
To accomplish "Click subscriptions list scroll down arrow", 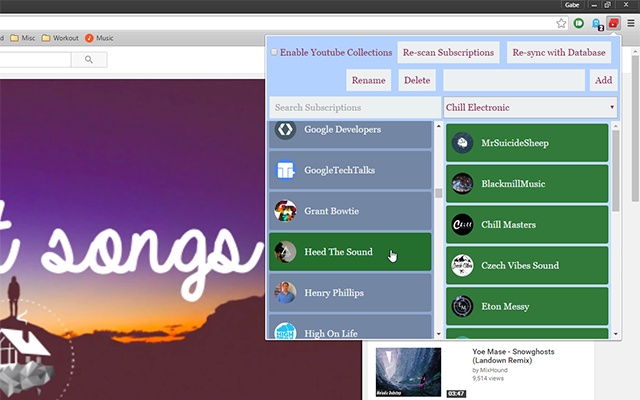I will (439, 334).
